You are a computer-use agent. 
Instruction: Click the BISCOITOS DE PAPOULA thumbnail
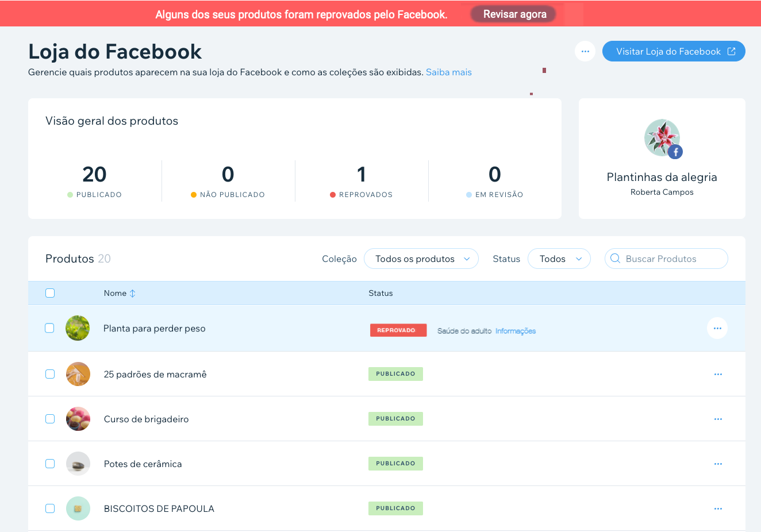coord(78,508)
